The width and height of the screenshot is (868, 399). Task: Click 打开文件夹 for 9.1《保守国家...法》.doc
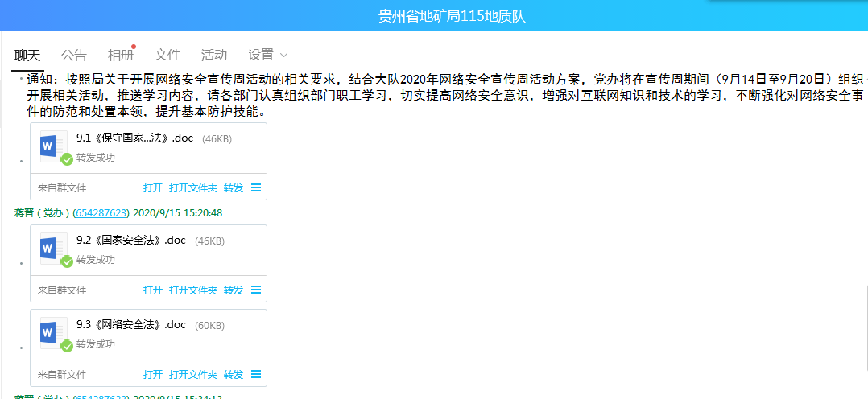click(x=193, y=188)
